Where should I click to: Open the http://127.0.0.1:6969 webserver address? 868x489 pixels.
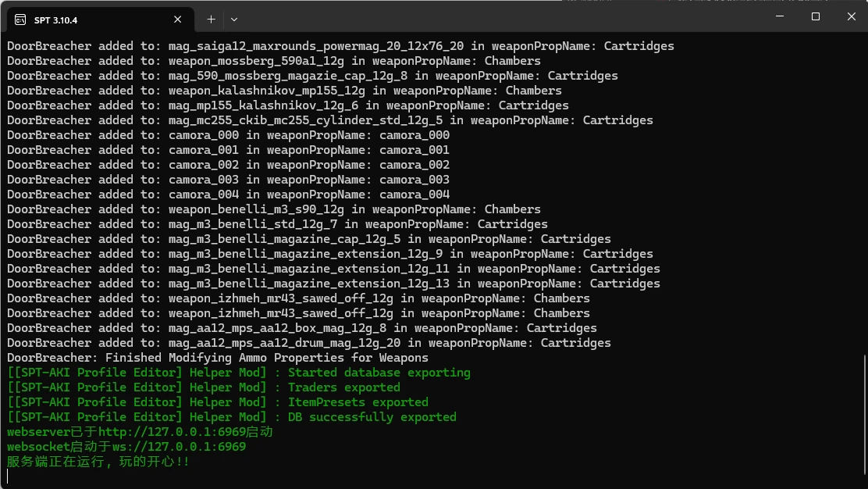(x=162, y=432)
